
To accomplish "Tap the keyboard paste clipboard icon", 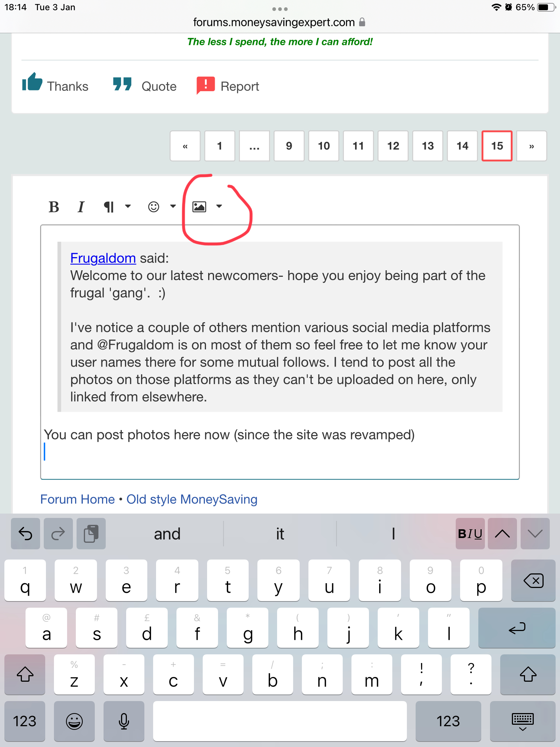I will pyautogui.click(x=91, y=534).
